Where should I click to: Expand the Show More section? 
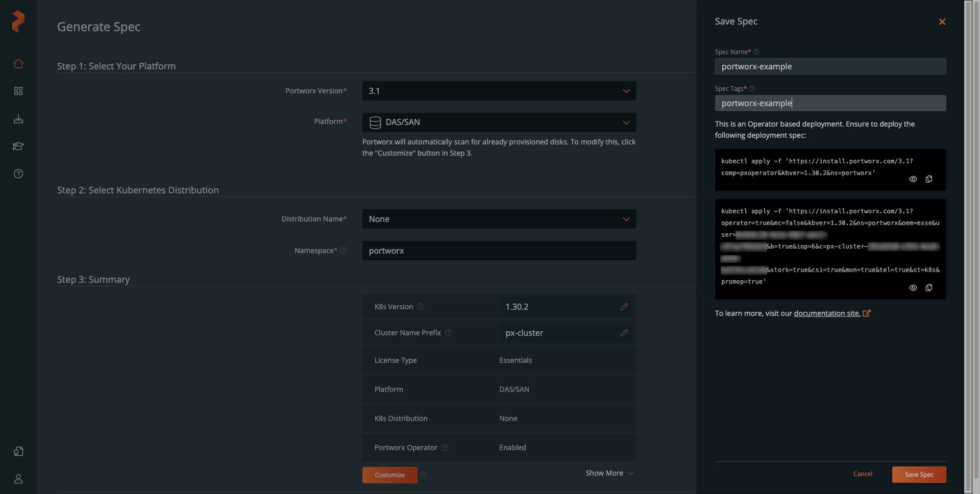609,473
